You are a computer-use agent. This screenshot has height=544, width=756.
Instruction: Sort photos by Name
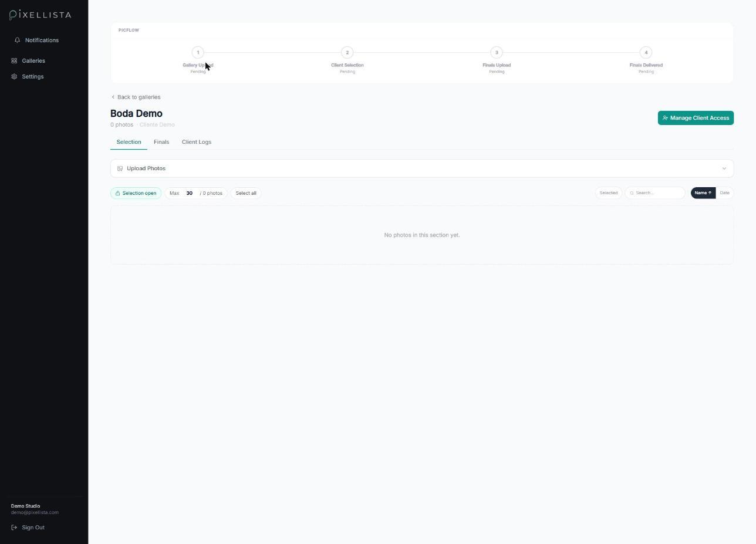click(703, 193)
